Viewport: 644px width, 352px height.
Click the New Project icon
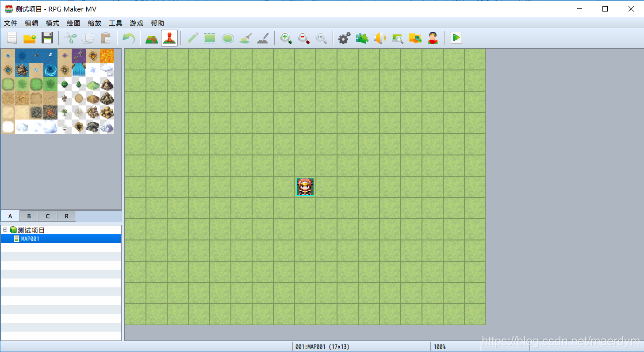click(11, 38)
